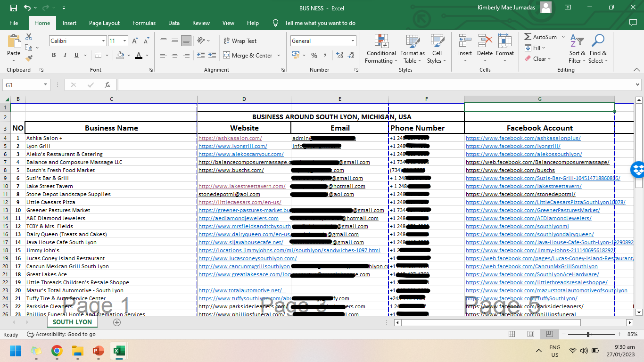Switch to the Review tab

point(201,23)
